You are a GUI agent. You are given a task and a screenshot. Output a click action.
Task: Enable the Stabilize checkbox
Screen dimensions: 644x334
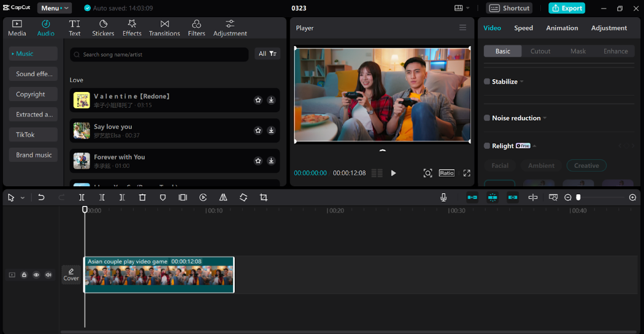pyautogui.click(x=487, y=82)
